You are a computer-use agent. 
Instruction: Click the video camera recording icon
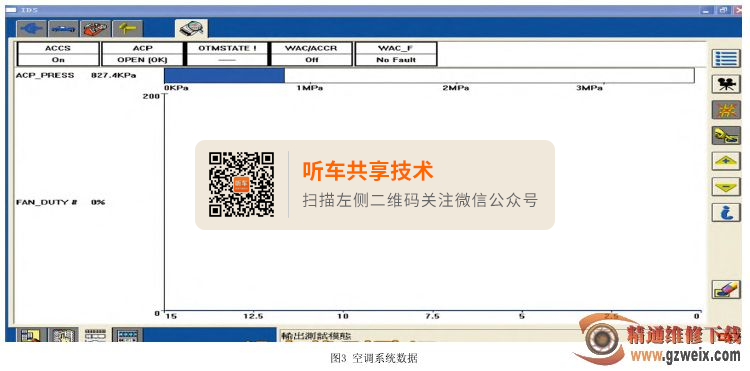point(726,84)
